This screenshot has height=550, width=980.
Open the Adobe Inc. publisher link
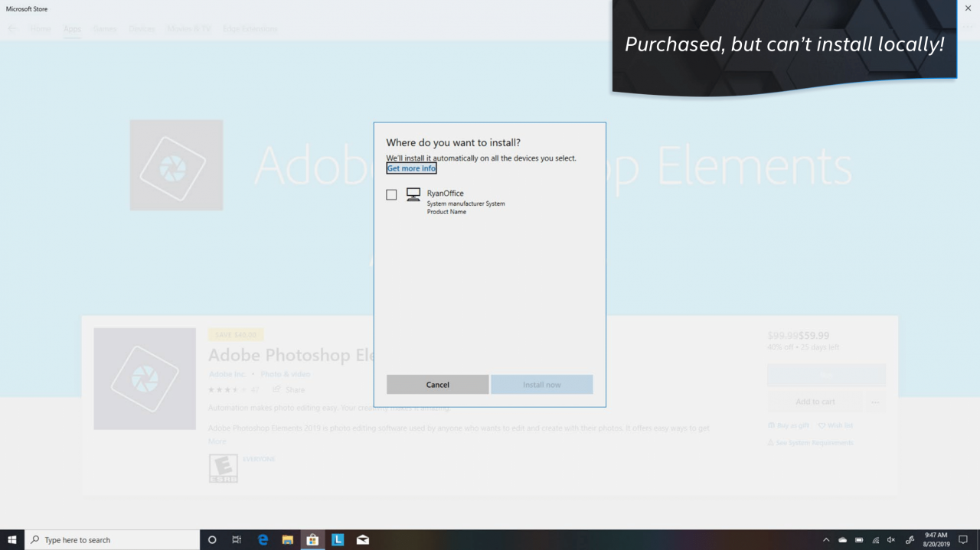point(227,374)
